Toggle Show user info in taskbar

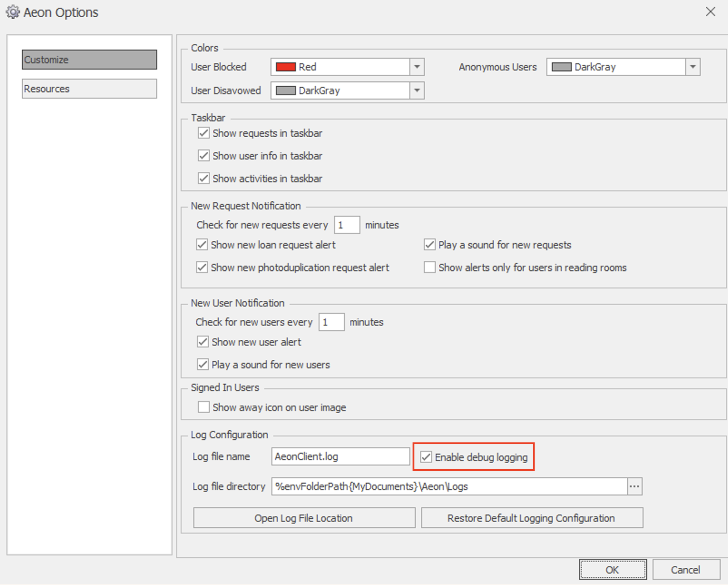[203, 155]
